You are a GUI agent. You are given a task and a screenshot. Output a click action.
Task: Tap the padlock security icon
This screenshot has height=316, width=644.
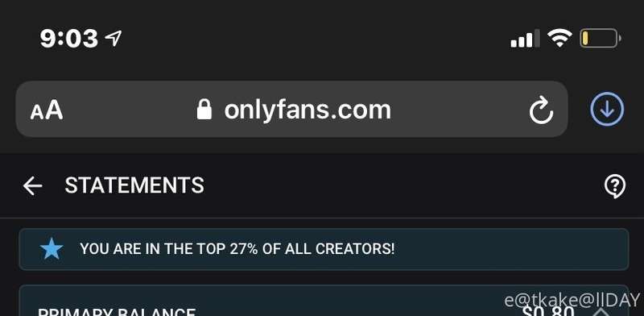204,110
